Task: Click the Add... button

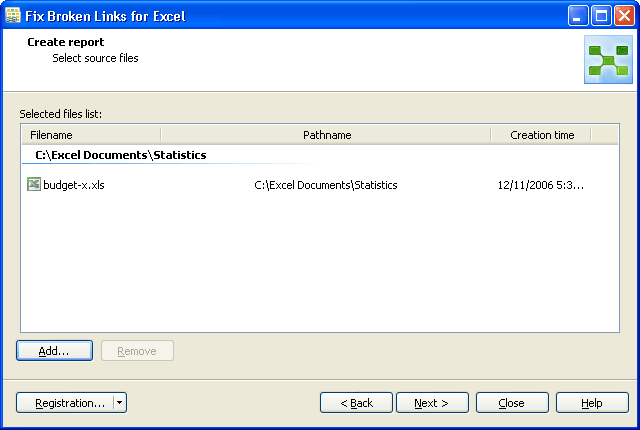Action: [x=54, y=351]
